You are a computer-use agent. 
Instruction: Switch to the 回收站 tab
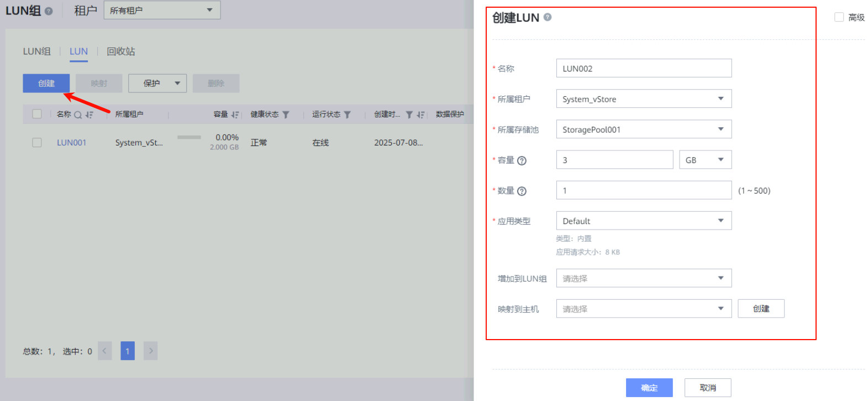click(120, 51)
